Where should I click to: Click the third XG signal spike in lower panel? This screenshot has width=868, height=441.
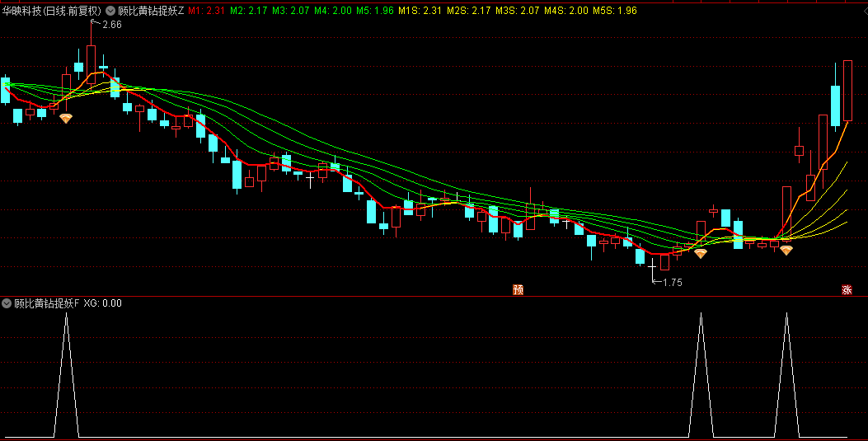coord(786,375)
